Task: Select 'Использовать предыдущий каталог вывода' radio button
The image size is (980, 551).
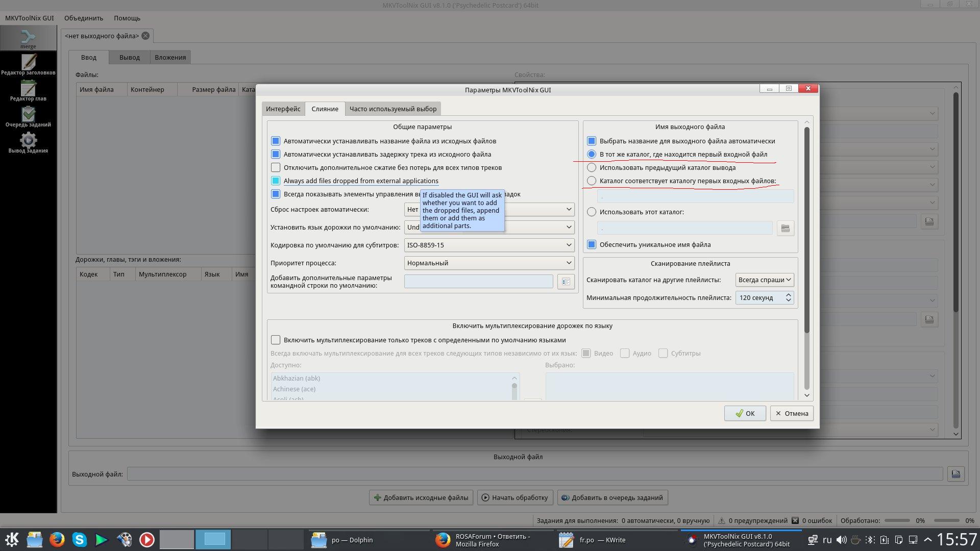Action: pyautogui.click(x=592, y=167)
